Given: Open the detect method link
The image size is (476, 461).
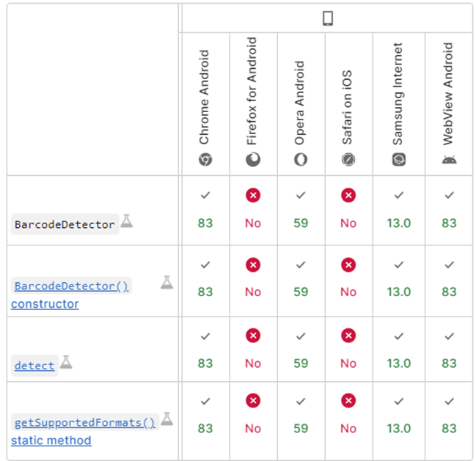Looking at the screenshot, I should pos(34,365).
